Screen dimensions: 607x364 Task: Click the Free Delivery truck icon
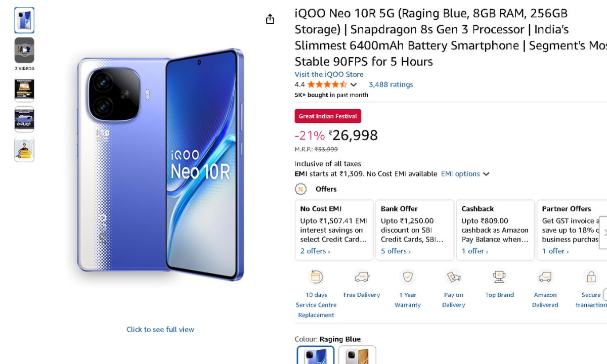tap(362, 277)
